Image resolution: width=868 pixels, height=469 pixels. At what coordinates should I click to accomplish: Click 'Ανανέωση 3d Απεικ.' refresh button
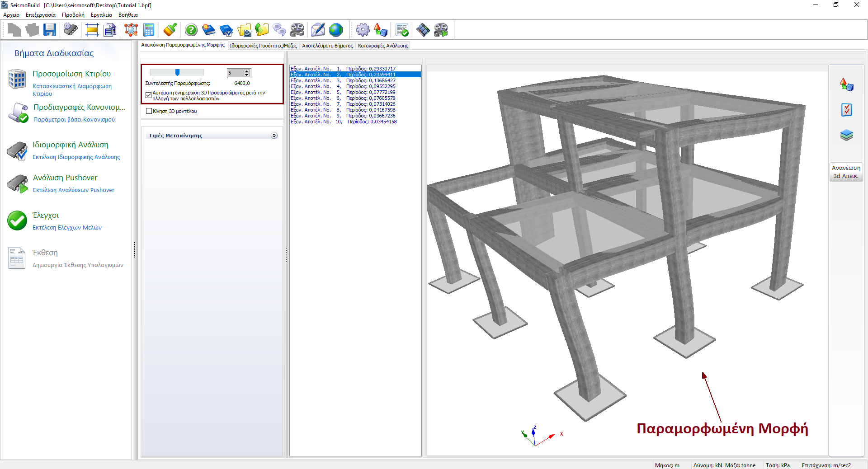(x=846, y=172)
